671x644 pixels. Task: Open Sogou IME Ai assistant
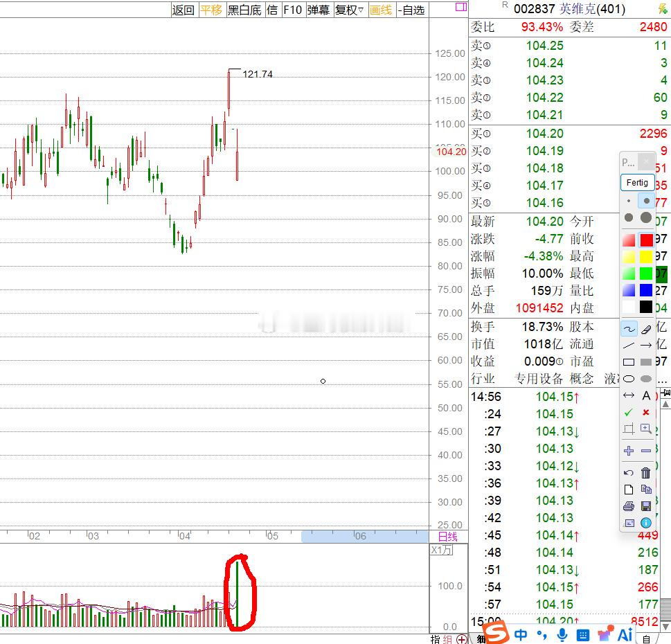[x=625, y=634]
